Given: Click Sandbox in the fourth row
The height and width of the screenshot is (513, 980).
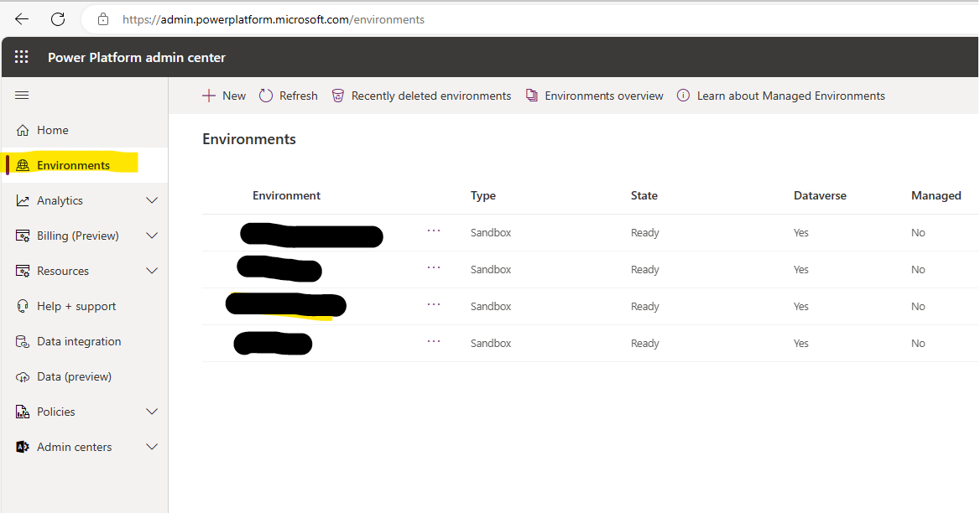Looking at the screenshot, I should 491,343.
